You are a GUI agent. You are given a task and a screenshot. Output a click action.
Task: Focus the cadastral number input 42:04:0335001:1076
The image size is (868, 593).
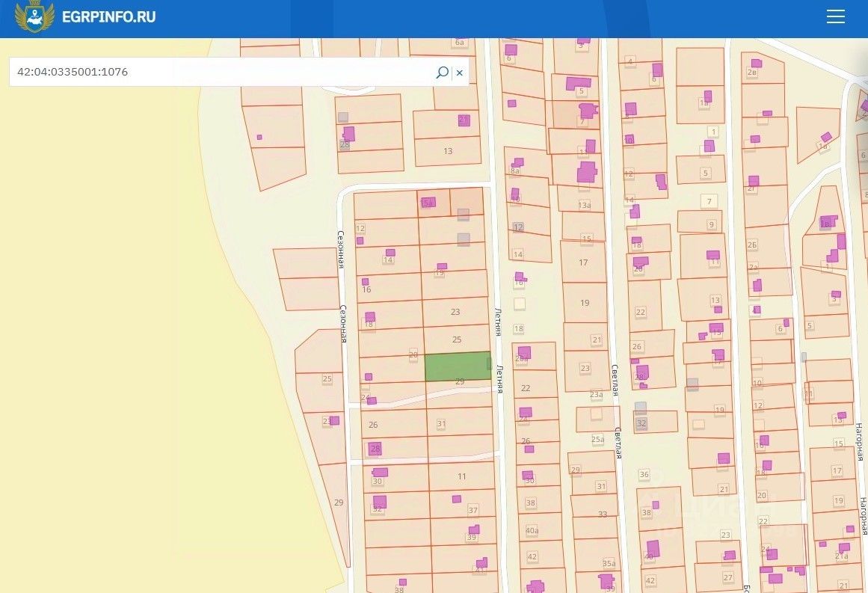pyautogui.click(x=221, y=72)
